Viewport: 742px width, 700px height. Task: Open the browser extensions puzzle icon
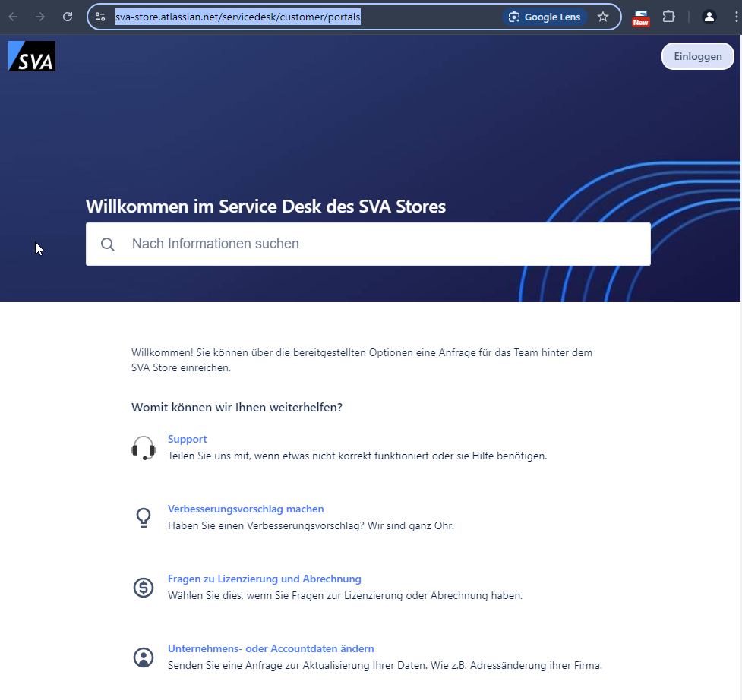tap(668, 17)
